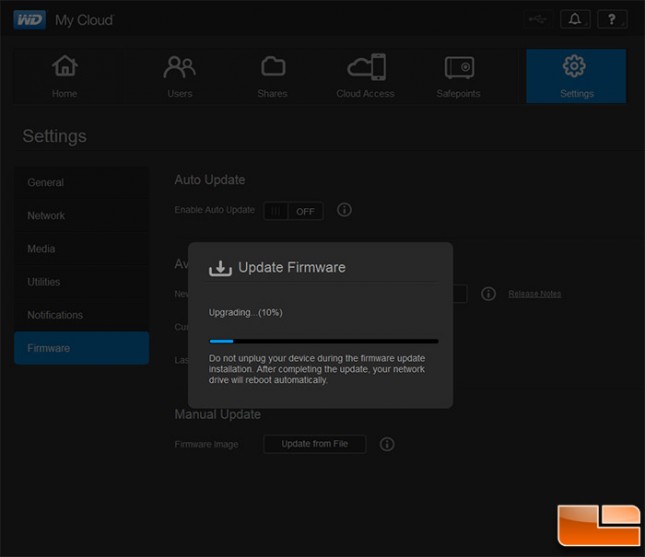Open the Utilities settings tab

44,282
